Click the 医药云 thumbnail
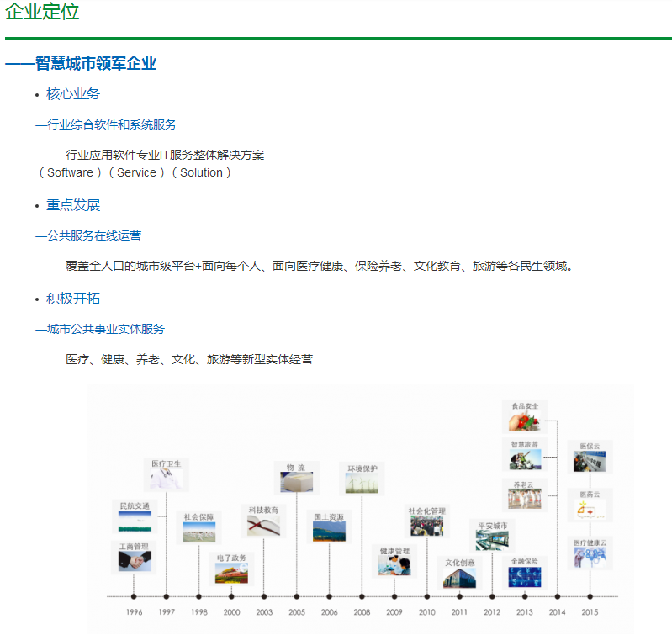The width and height of the screenshot is (672, 635). pos(590,509)
